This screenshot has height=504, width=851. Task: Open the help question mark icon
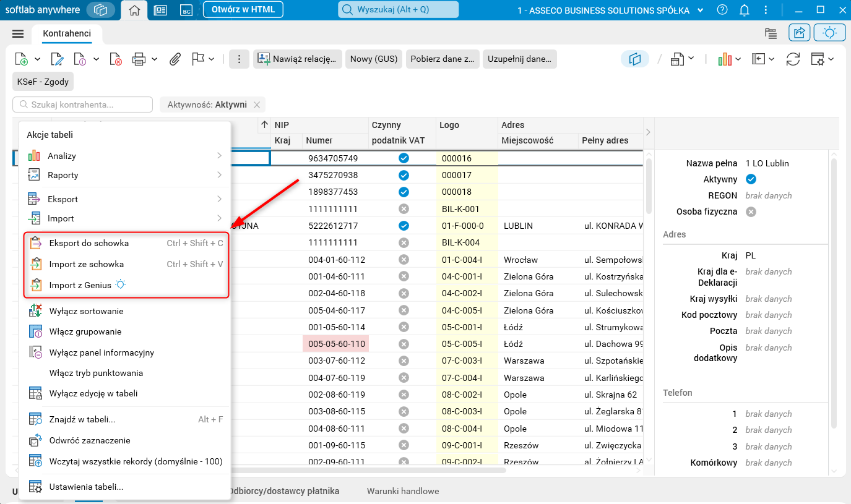point(722,10)
